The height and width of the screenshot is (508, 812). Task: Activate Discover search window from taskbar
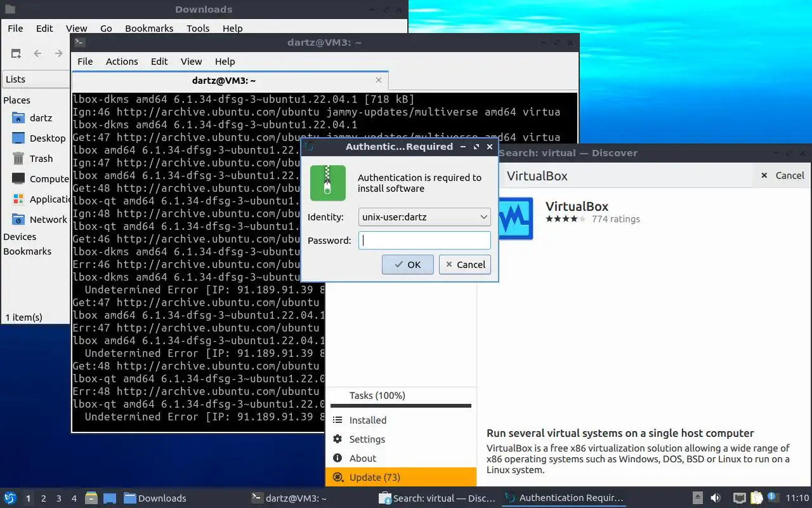tap(436, 498)
